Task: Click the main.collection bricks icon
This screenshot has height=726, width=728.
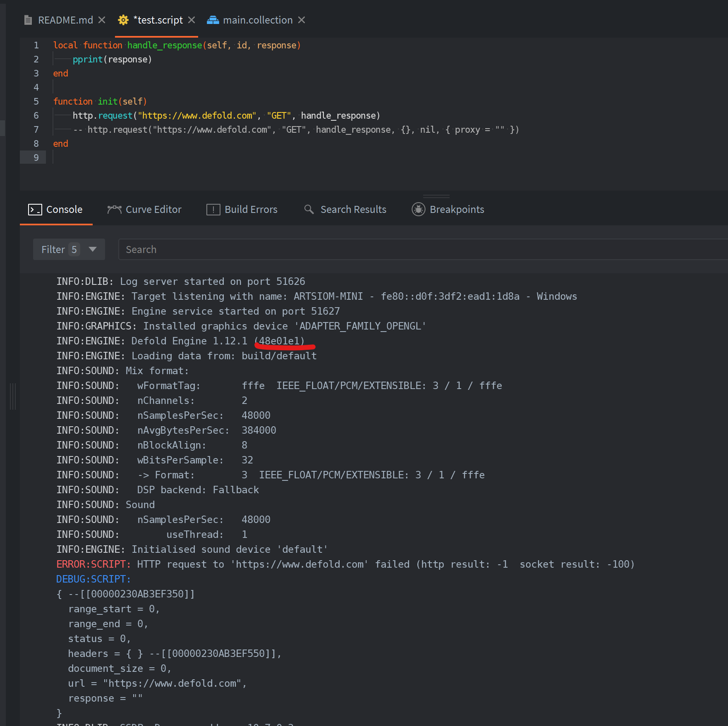Action: click(x=213, y=20)
